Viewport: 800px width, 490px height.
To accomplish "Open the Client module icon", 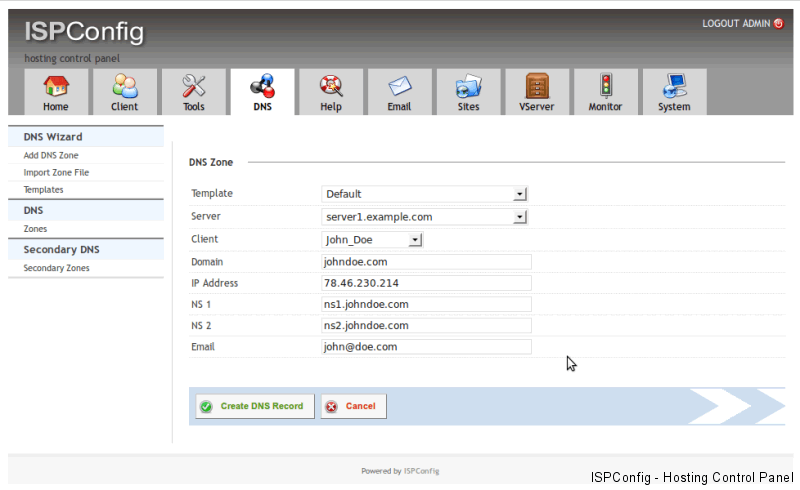I will [x=125, y=87].
